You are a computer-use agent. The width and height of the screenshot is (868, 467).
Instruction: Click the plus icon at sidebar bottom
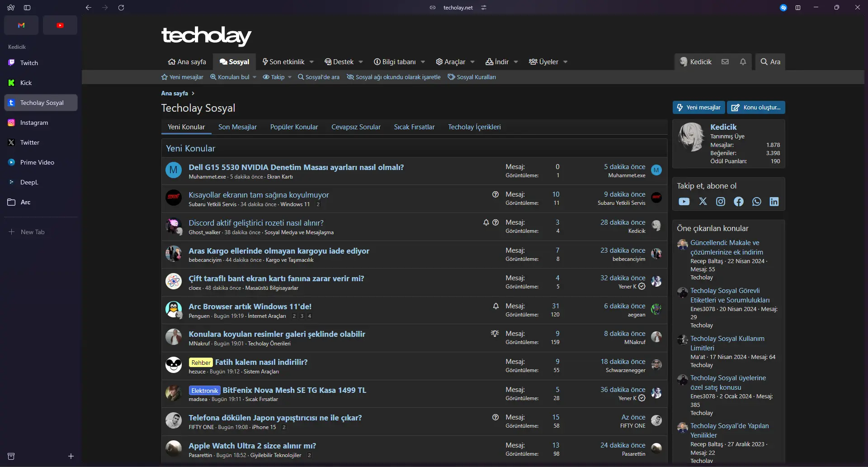tap(71, 456)
